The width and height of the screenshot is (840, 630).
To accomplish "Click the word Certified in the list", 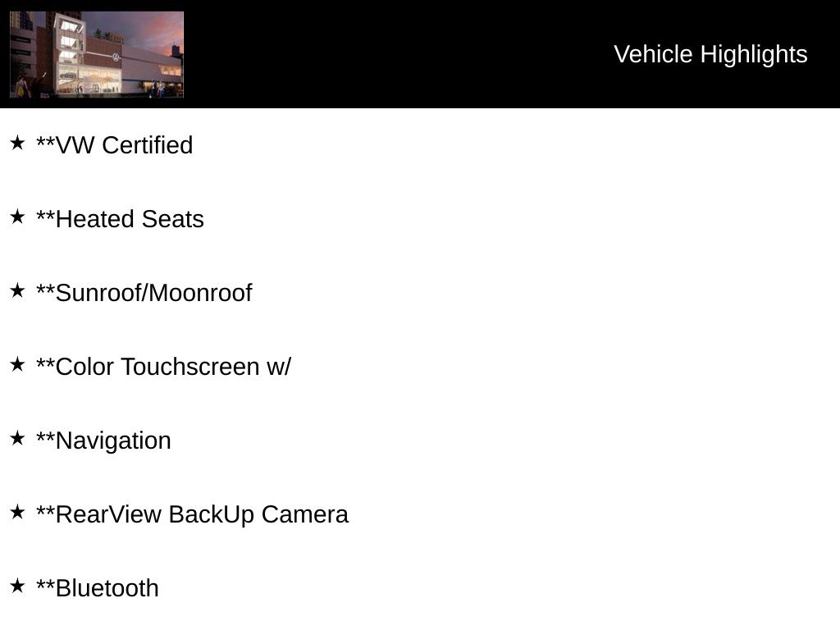I will [147, 145].
